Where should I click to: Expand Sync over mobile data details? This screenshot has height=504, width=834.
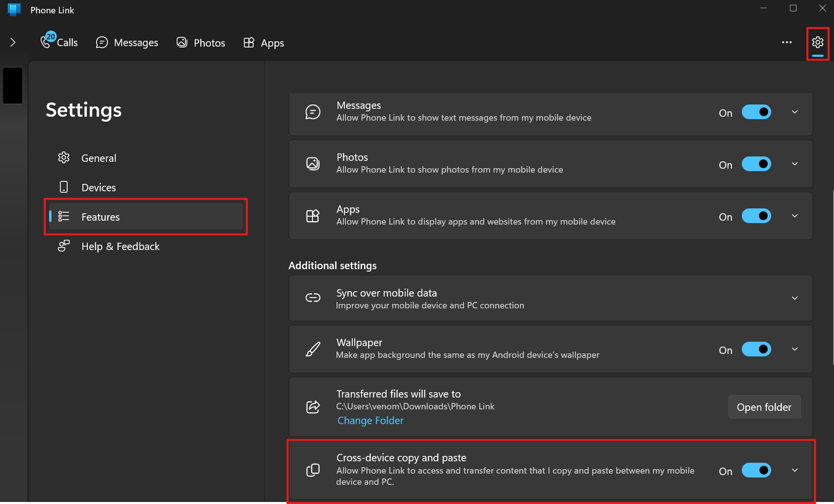tap(795, 298)
